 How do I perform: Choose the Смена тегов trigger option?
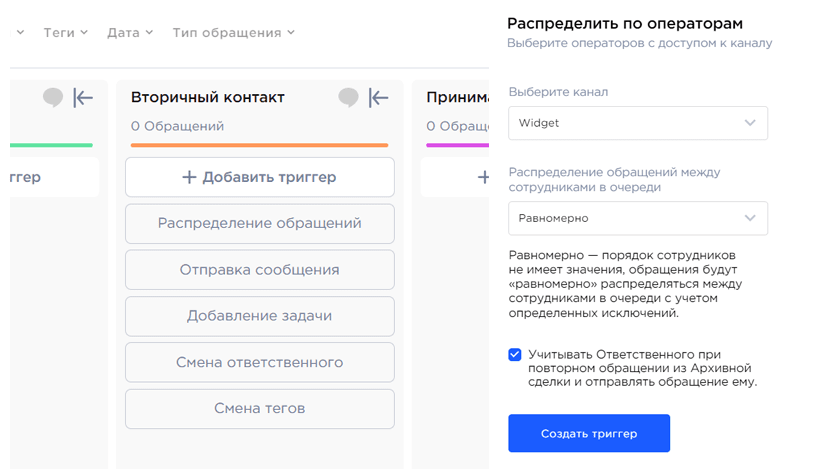click(x=260, y=408)
